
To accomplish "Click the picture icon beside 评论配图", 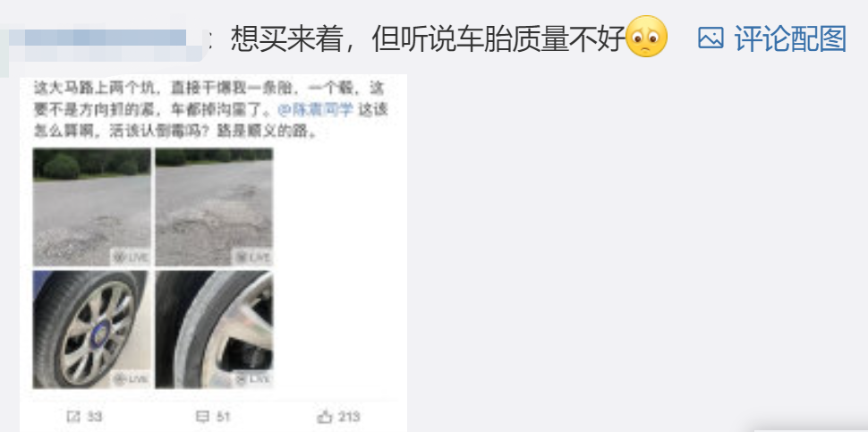I will coord(711,38).
